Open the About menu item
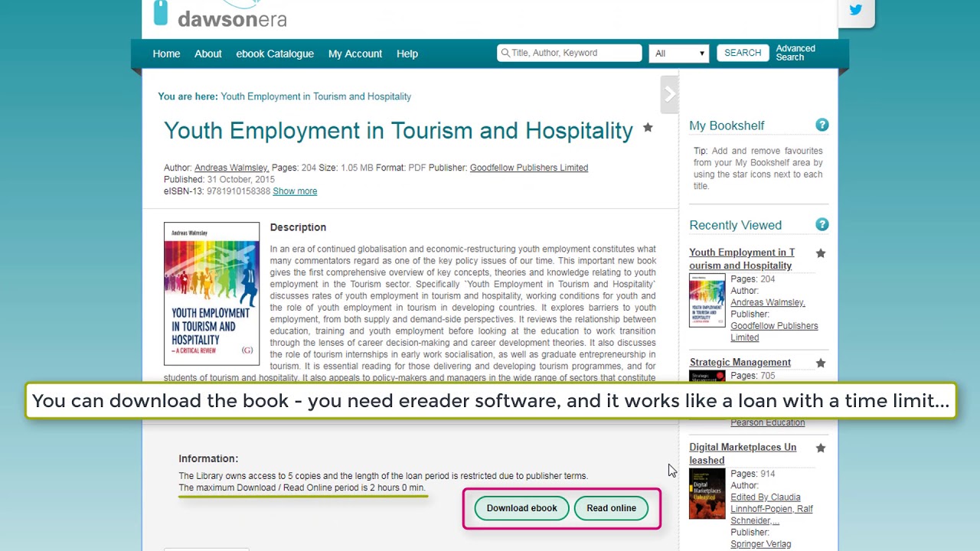Viewport: 980px width, 551px height. click(x=208, y=54)
